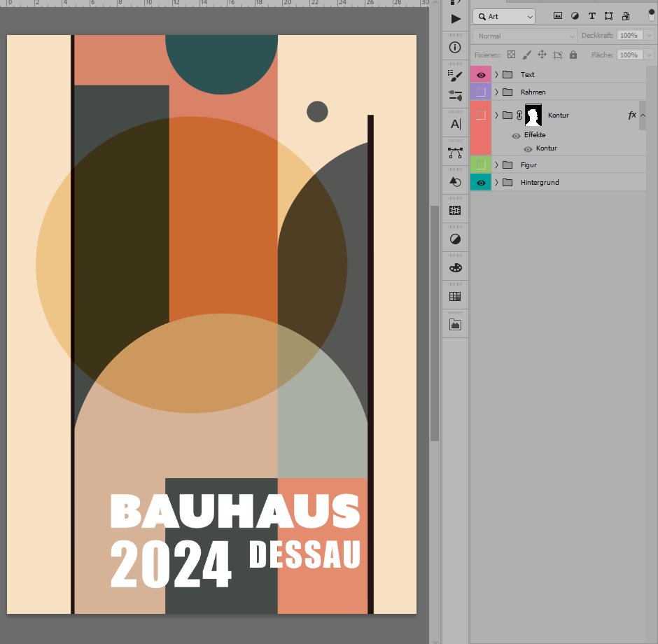The width and height of the screenshot is (658, 644).
Task: Toggle visibility of Effekte on Kontur
Action: (516, 136)
